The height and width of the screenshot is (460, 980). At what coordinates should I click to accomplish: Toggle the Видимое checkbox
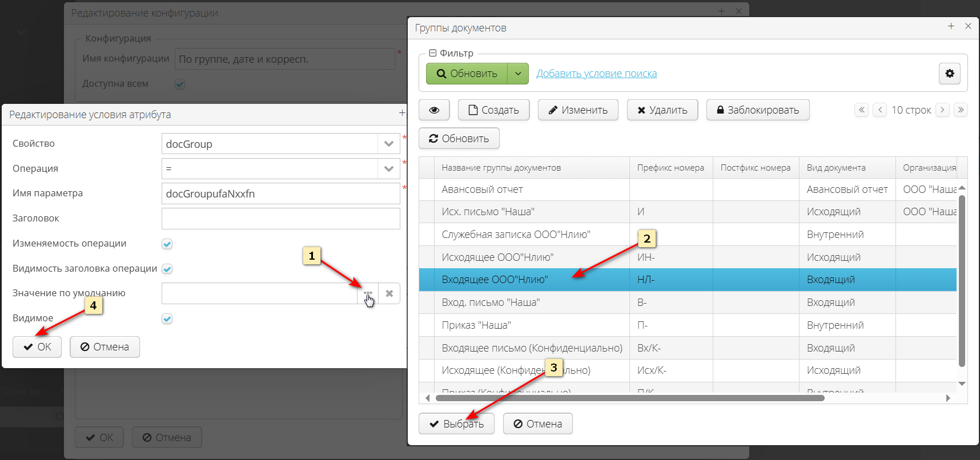[167, 318]
